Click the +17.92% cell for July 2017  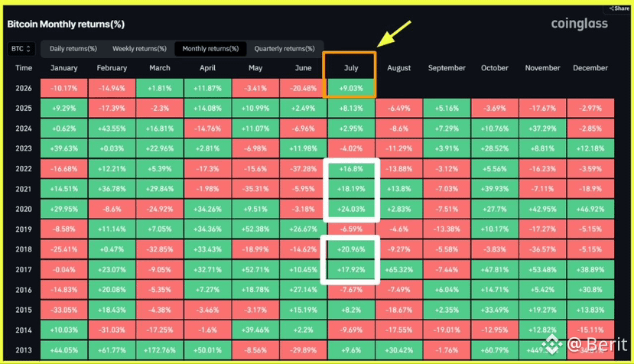tap(351, 270)
